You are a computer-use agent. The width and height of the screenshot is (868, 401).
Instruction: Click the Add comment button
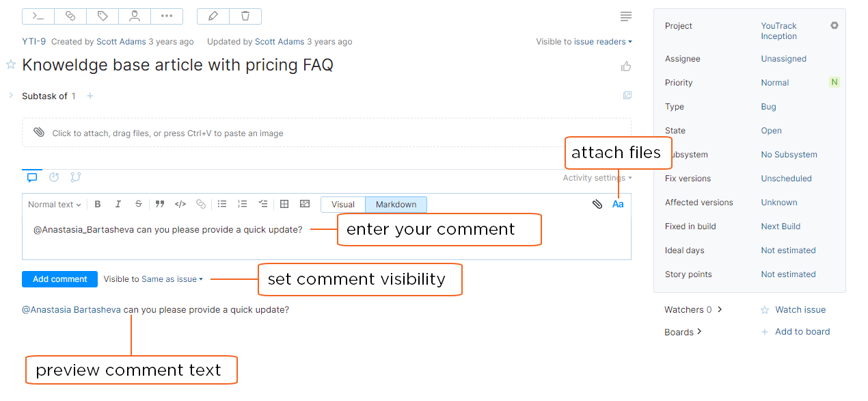tap(59, 279)
